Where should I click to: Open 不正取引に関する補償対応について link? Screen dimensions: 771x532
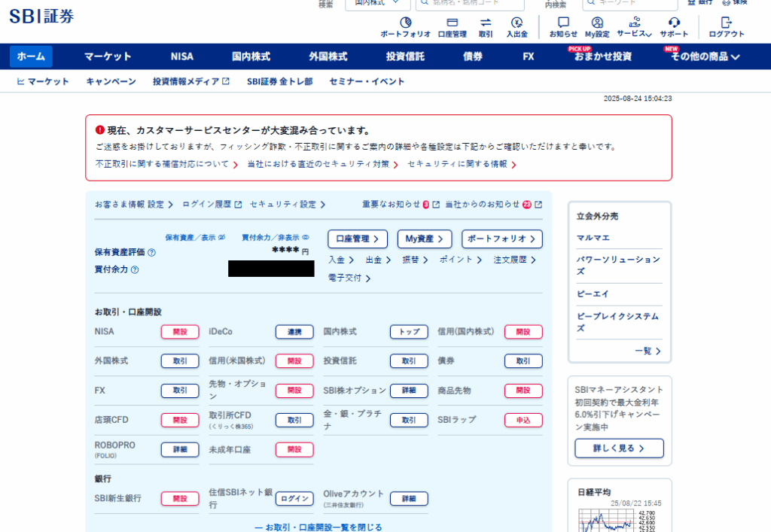[166, 164]
